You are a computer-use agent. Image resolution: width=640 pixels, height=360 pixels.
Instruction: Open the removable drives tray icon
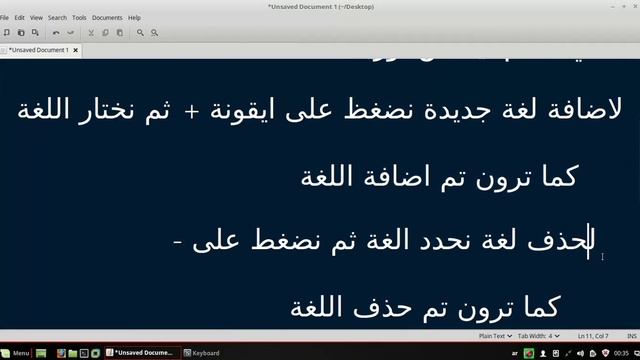tap(556, 353)
